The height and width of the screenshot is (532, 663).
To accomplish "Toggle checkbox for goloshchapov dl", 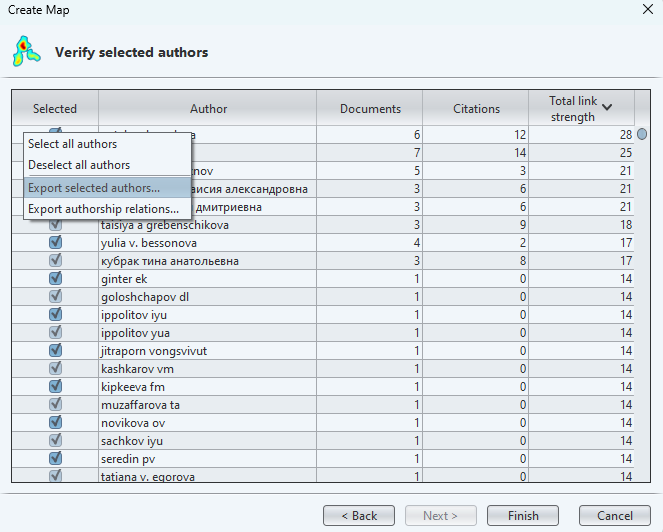I will click(55, 297).
